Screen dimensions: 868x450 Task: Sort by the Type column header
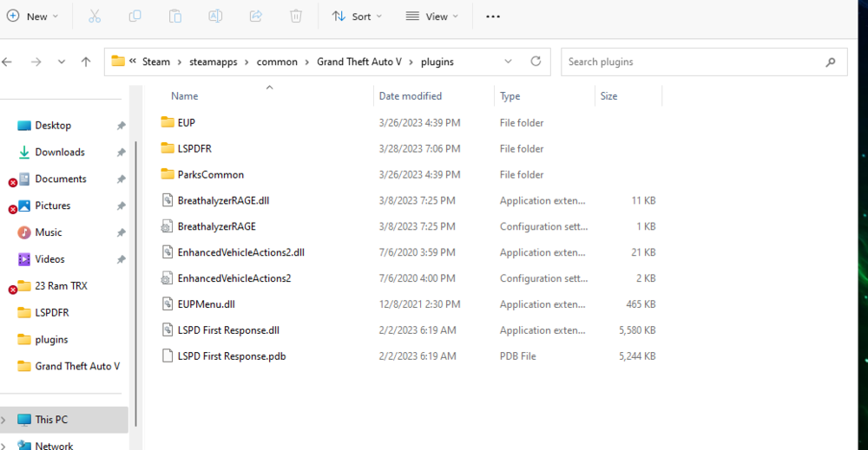coord(510,96)
